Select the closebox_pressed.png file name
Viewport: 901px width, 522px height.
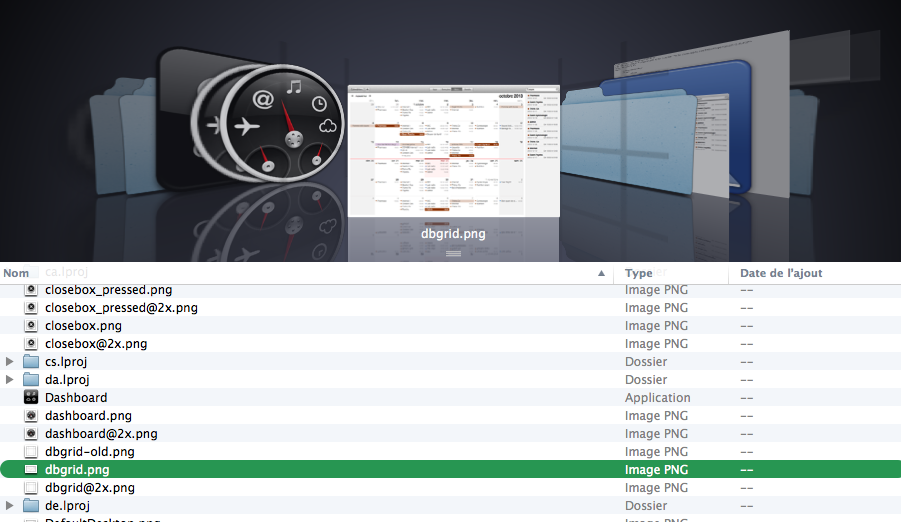[x=109, y=290]
